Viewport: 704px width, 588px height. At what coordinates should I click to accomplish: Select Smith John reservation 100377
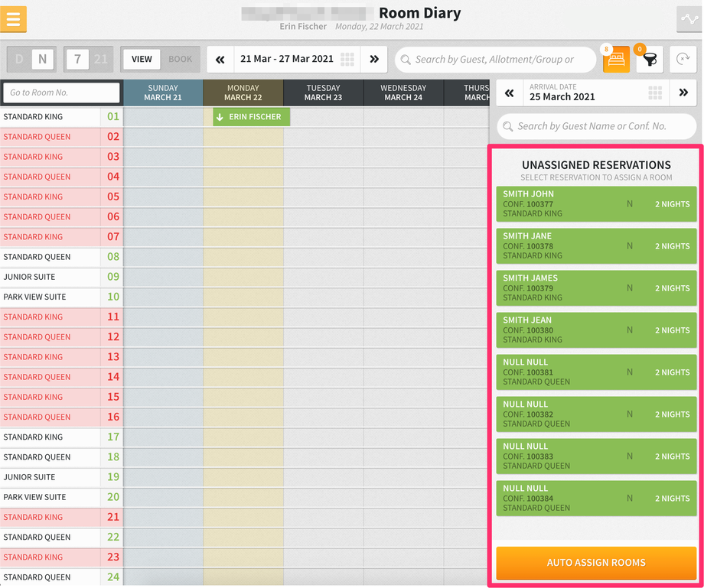coord(596,204)
